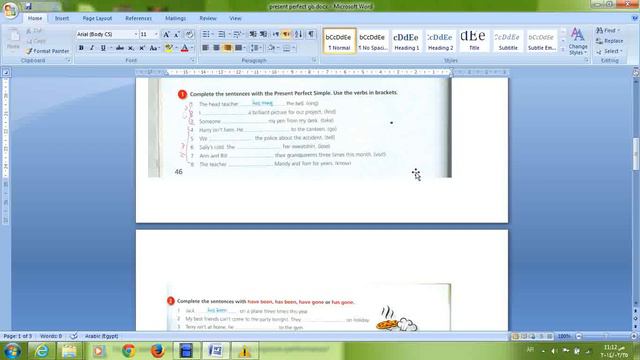The height and width of the screenshot is (360, 640).
Task: Toggle the ruler view button
Action: [636, 73]
